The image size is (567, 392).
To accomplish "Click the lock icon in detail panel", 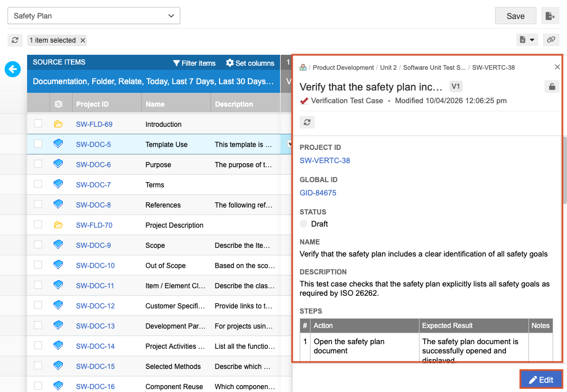I will 552,87.
